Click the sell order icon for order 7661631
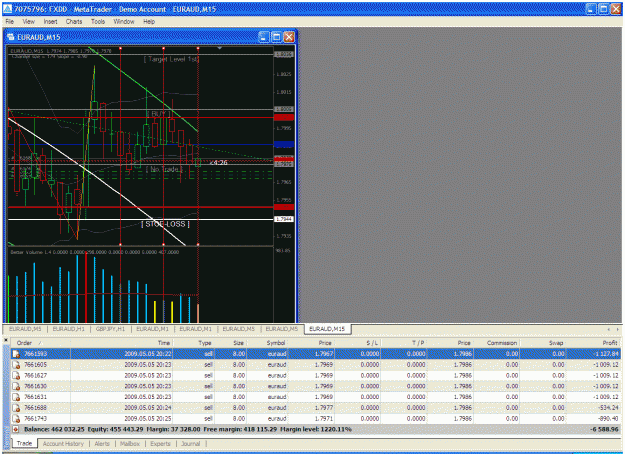625x454 pixels. tap(16, 397)
